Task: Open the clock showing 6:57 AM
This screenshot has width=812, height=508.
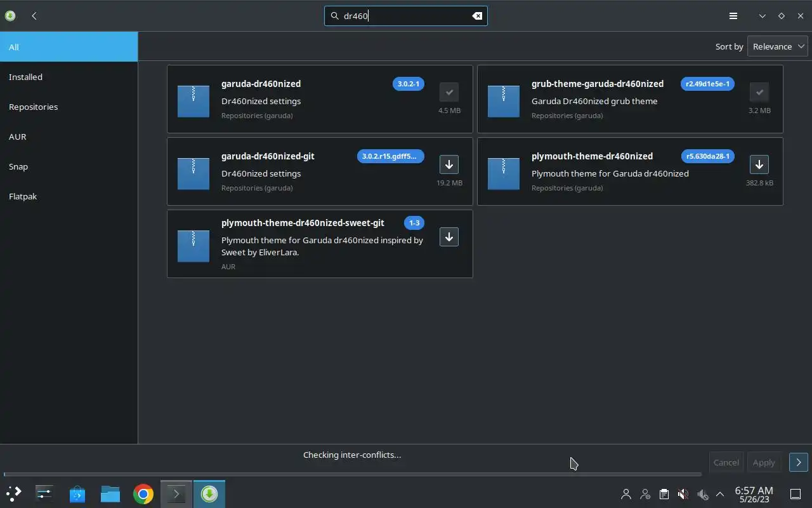Action: click(754, 494)
